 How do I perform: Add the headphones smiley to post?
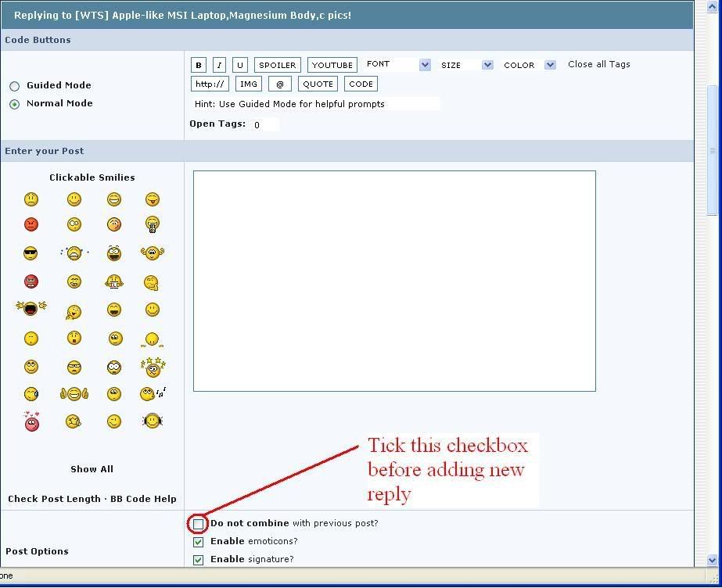tap(153, 421)
